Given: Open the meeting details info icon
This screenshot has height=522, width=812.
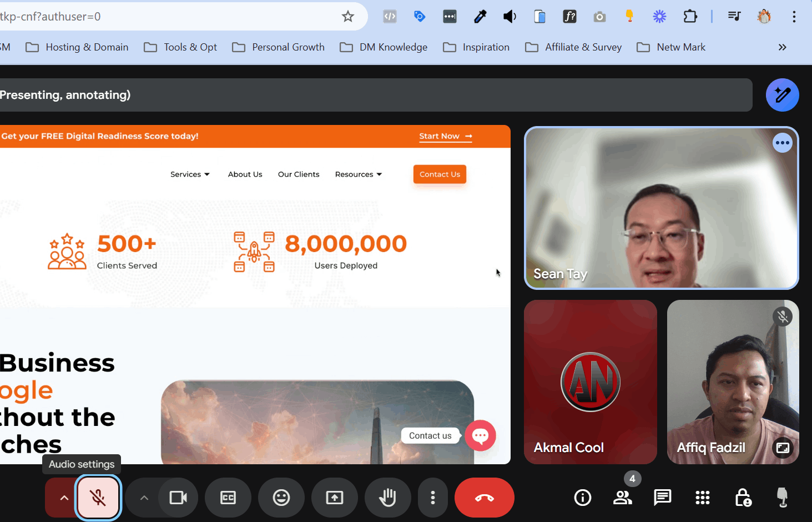Looking at the screenshot, I should coord(583,498).
